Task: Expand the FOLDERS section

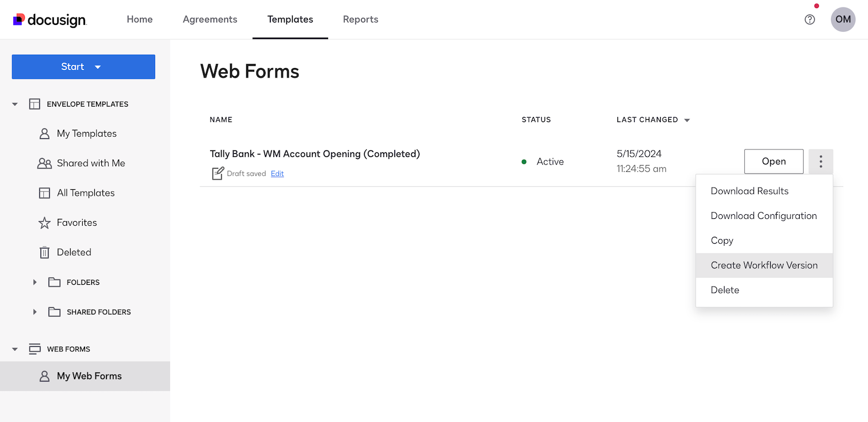Action: (x=35, y=282)
